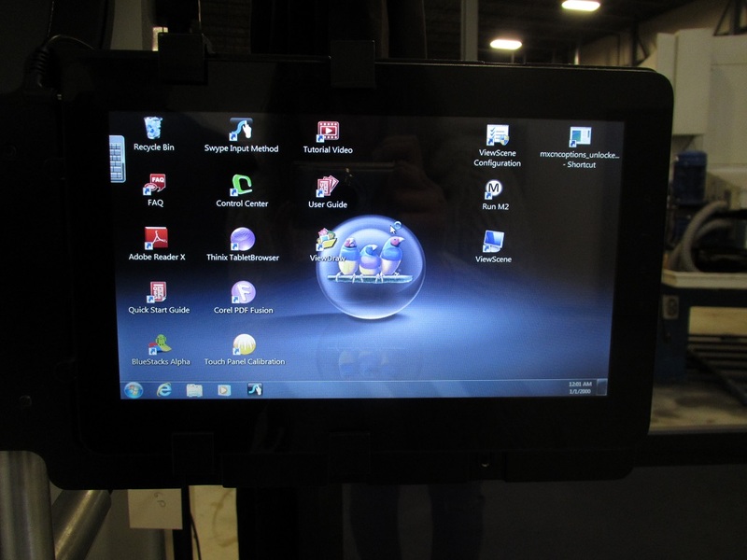Screen dimensions: 747x560
Task: Open Internet Explorer from the taskbar
Action: 164,389
